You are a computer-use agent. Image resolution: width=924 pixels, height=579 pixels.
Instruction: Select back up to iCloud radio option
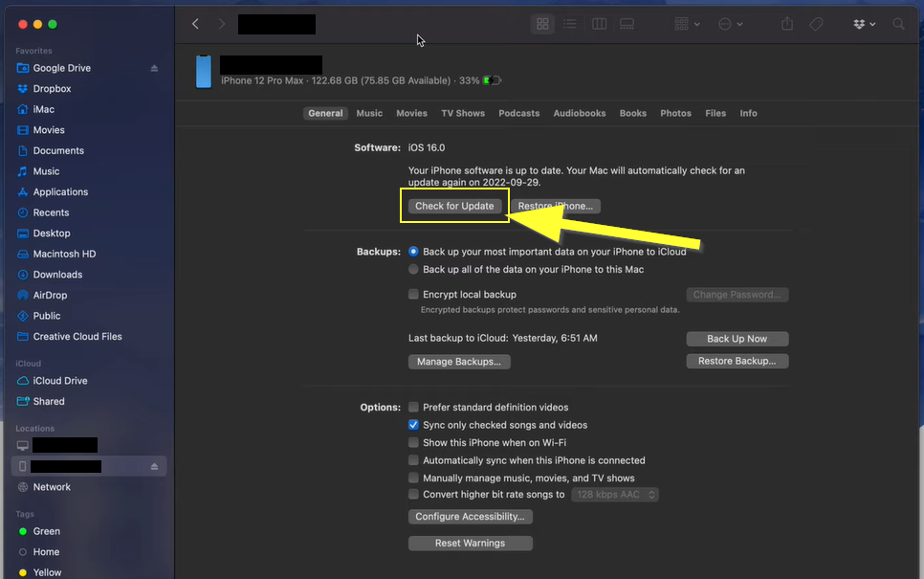[x=413, y=252]
